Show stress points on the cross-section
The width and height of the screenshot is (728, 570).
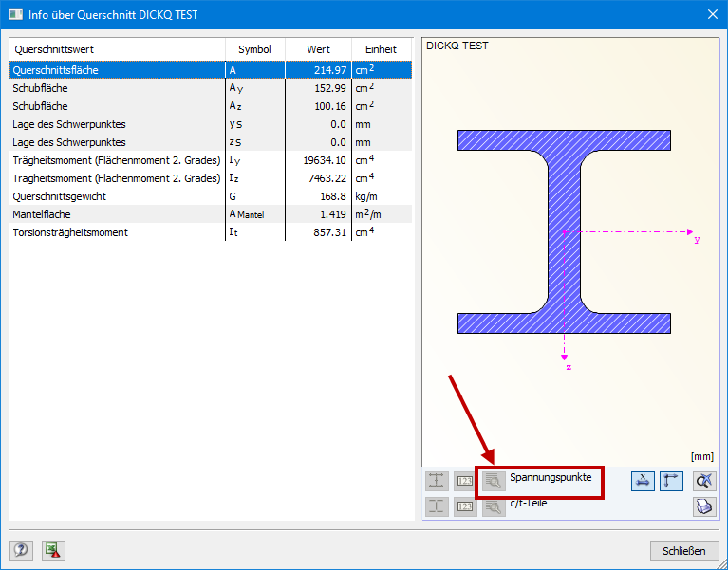[x=437, y=481]
